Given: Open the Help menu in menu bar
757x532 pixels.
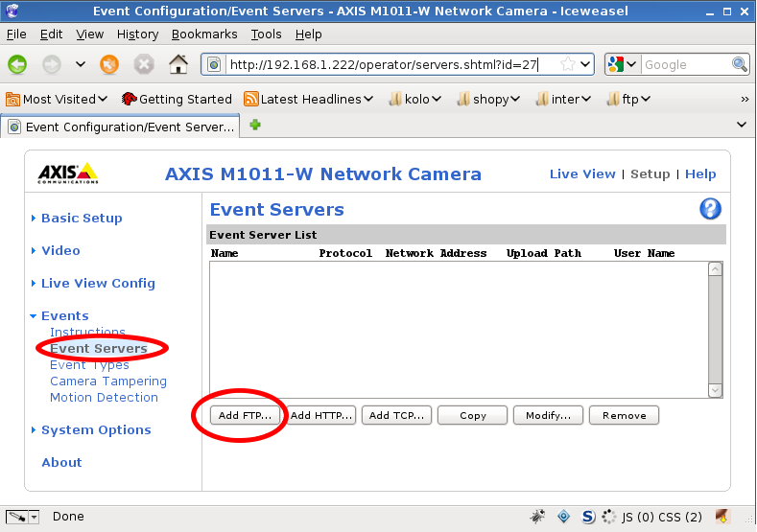Looking at the screenshot, I should 309,35.
